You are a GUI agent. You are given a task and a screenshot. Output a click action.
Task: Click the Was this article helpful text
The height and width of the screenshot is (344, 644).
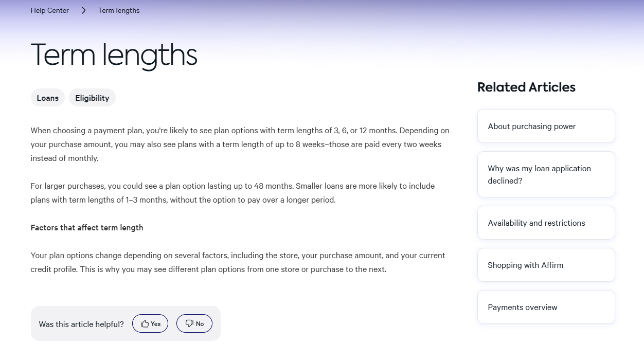81,324
